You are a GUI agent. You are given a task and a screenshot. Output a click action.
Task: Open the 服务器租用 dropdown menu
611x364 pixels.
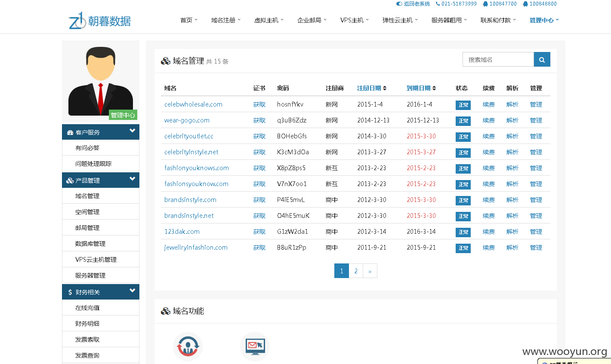(x=449, y=20)
